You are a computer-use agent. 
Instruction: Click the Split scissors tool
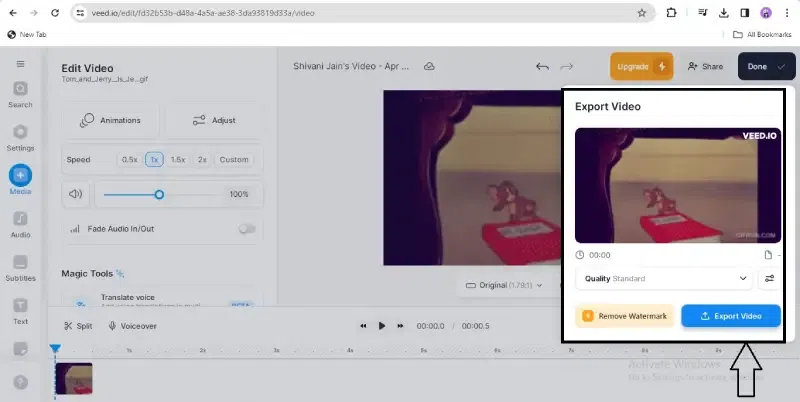[x=79, y=326]
